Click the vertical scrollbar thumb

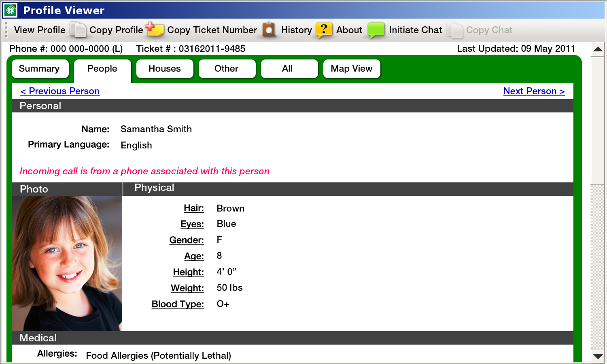pyautogui.click(x=598, y=121)
